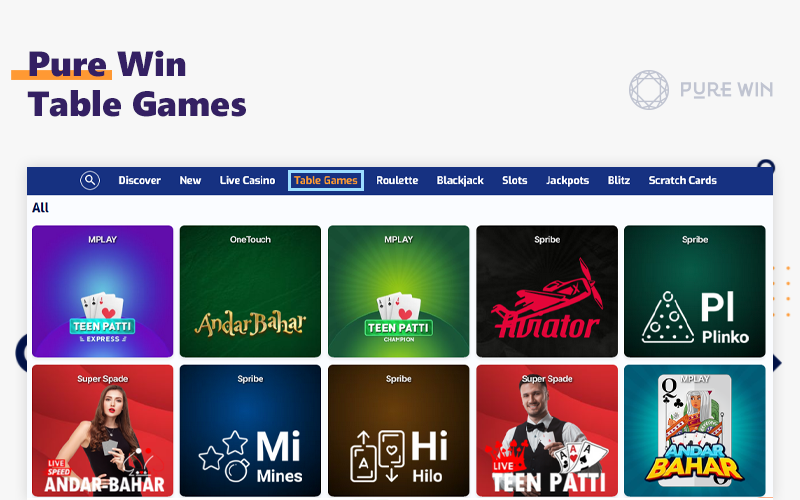Select the Table Games tab
The height and width of the screenshot is (500, 800).
[326, 180]
